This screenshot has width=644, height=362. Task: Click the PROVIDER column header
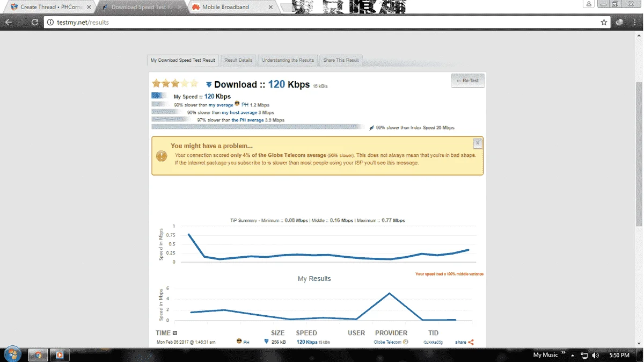pos(391,333)
